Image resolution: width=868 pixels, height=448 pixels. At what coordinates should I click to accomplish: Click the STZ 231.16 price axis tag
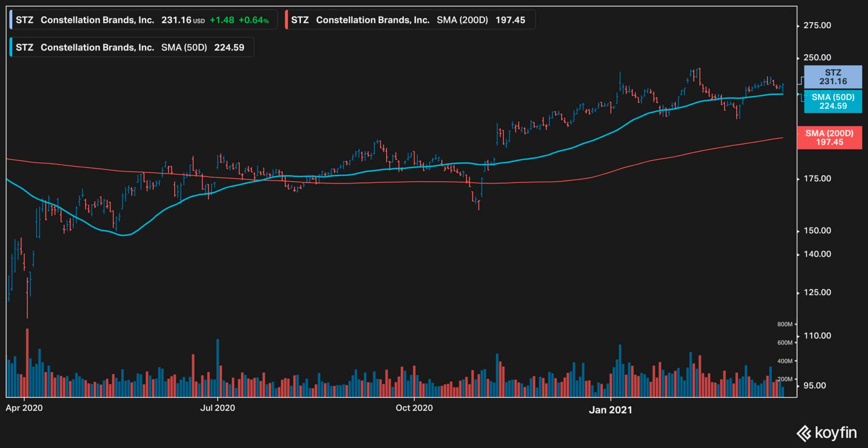tap(833, 77)
